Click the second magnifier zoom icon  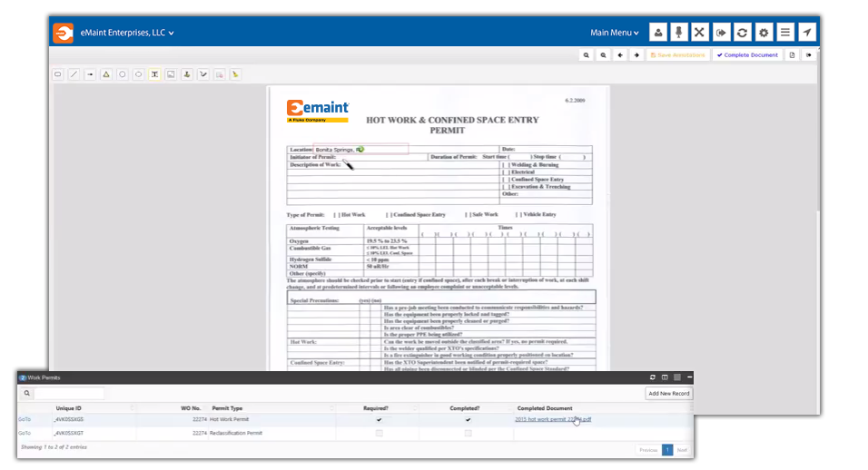(603, 54)
